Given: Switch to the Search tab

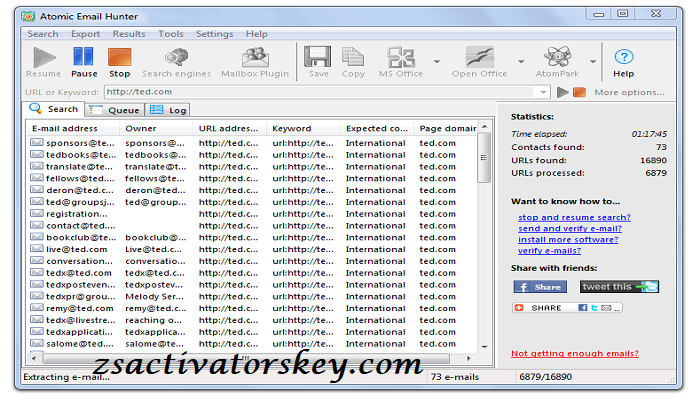Looking at the screenshot, I should pos(54,109).
